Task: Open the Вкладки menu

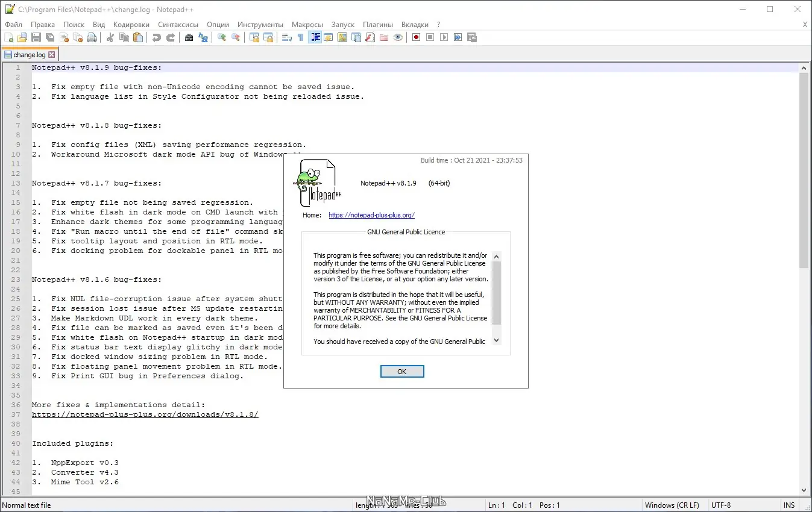Action: point(415,25)
